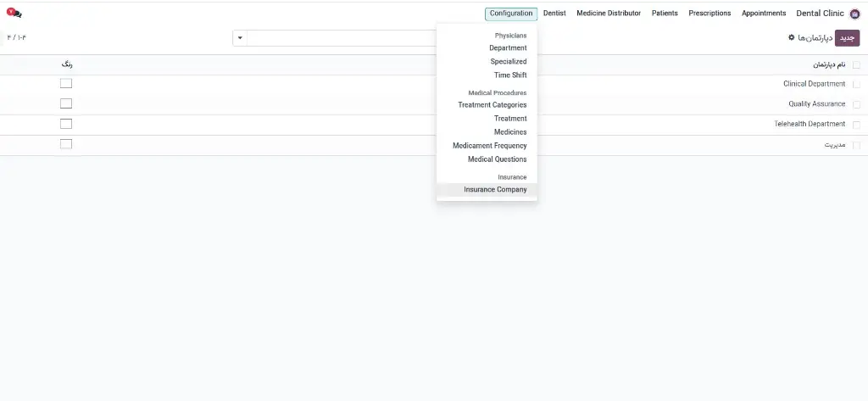Click the دپارتمان‌ها breadcrumb title
Image resolution: width=868 pixels, height=401 pixels.
[x=815, y=38]
